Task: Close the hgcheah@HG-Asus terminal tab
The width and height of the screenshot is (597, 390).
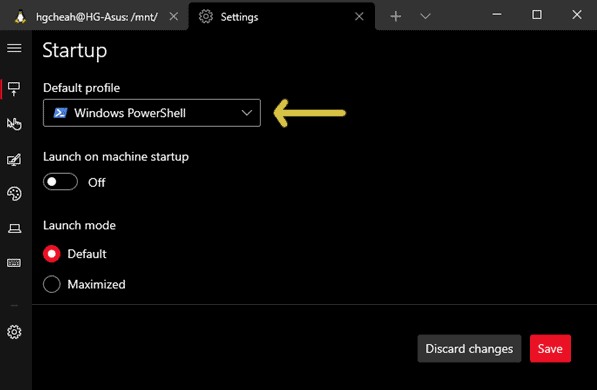Action: point(174,16)
